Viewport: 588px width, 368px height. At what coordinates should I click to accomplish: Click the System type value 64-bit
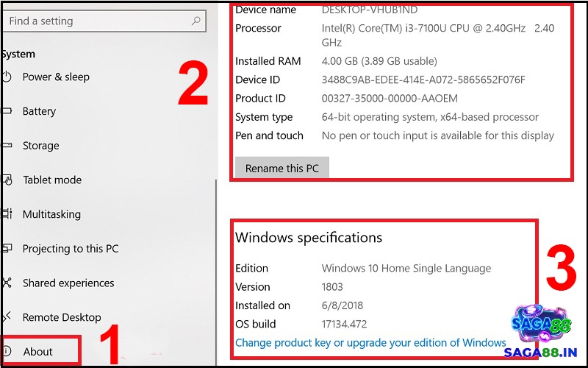430,117
